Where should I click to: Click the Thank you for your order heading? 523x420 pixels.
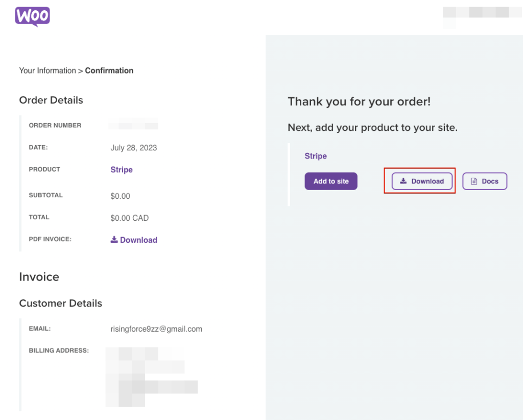359,101
